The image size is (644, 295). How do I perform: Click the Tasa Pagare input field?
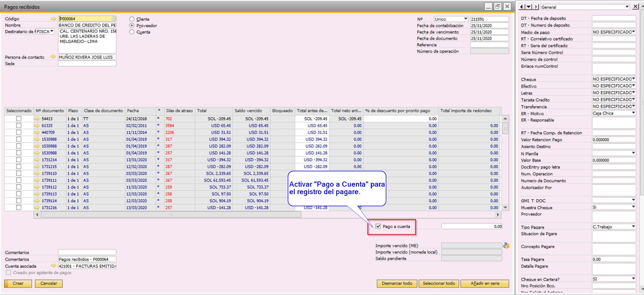pyautogui.click(x=614, y=259)
